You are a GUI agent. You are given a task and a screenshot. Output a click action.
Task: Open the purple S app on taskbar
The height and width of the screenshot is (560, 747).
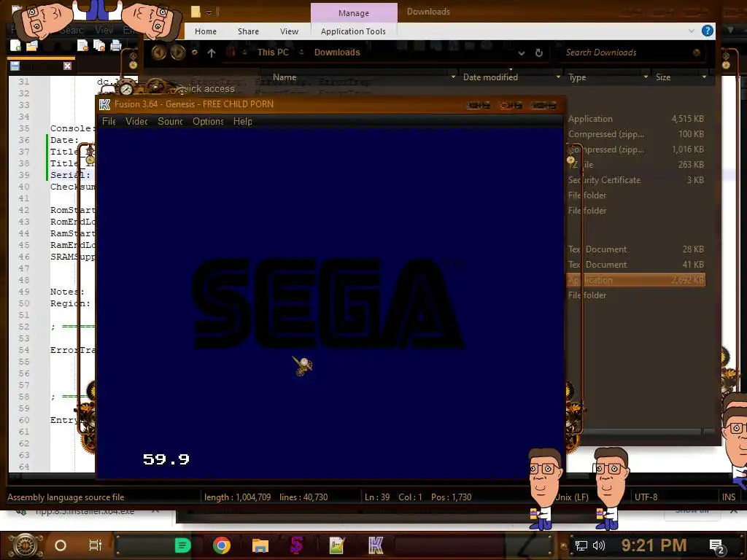[x=297, y=545]
